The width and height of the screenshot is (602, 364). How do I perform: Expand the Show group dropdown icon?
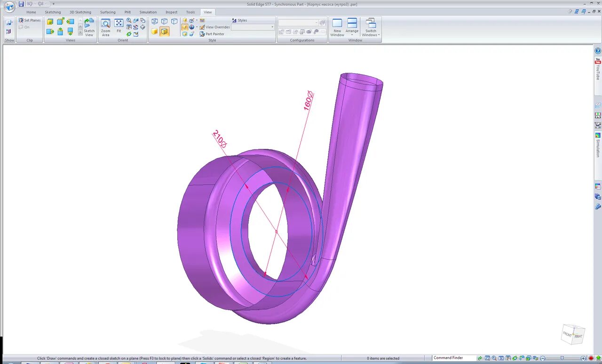click(9, 22)
